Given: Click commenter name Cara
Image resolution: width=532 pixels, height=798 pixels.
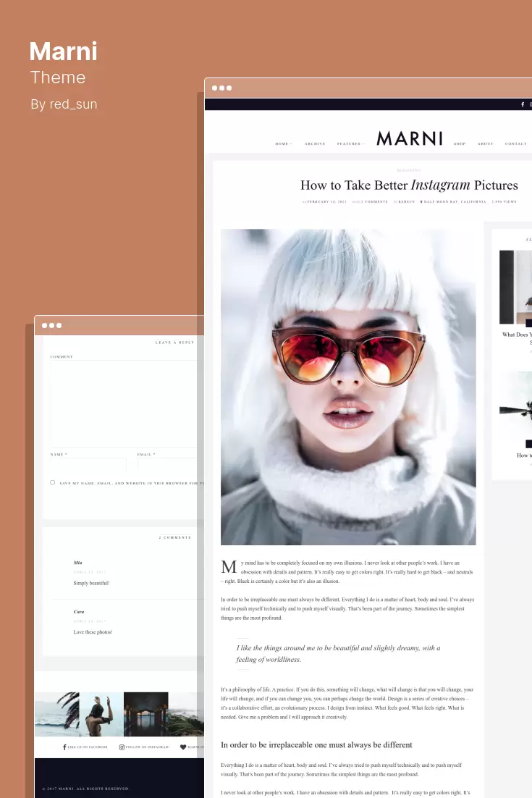Looking at the screenshot, I should 79,612.
